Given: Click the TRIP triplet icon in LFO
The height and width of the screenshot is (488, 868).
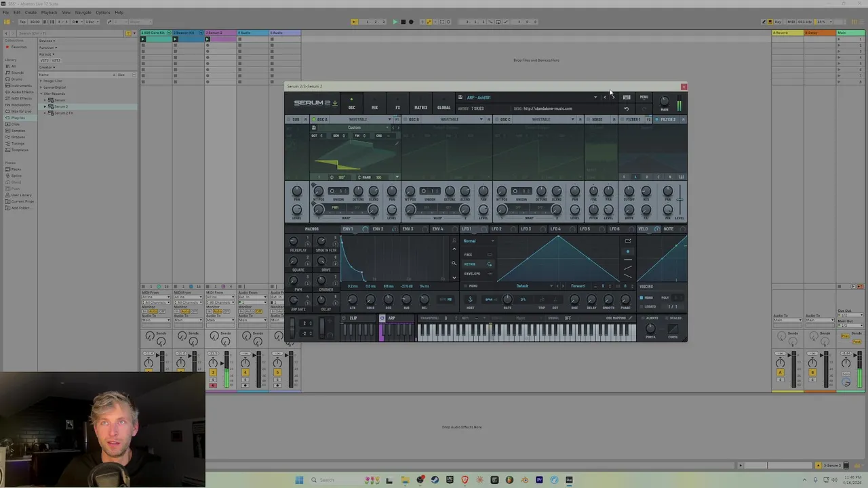Looking at the screenshot, I should tap(542, 299).
